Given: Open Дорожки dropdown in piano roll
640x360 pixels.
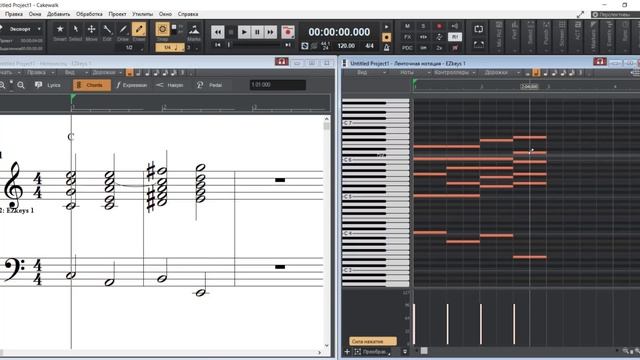Looking at the screenshot, I should 501,73.
